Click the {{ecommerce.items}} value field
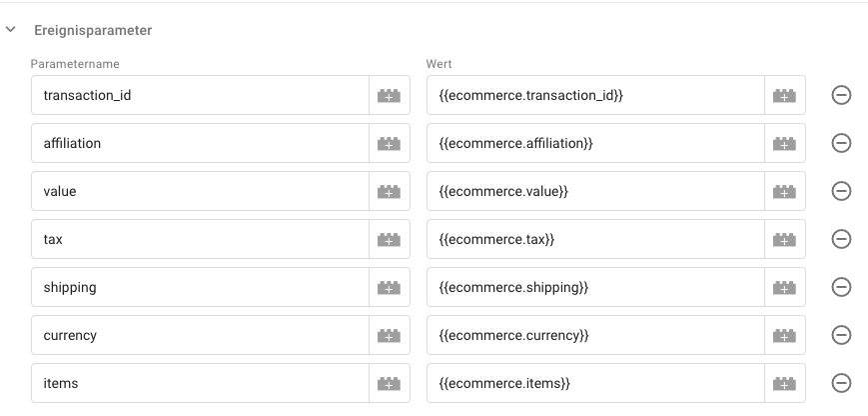 pos(595,383)
